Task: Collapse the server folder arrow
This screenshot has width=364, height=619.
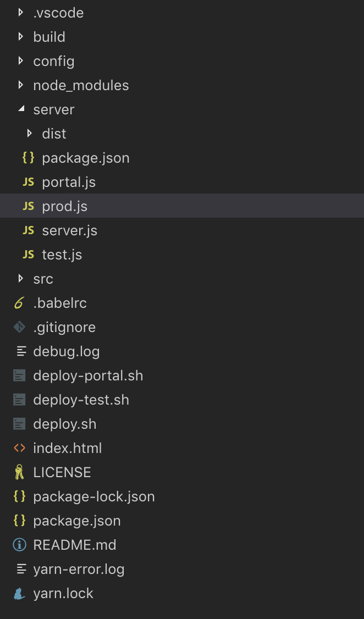Action: pos(21,109)
